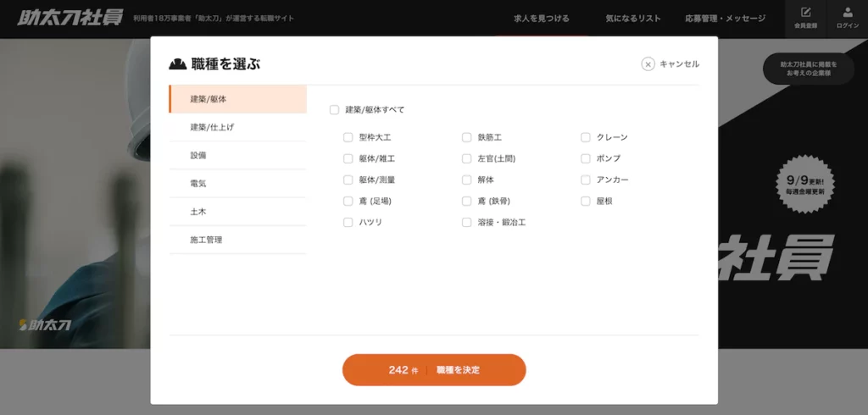The height and width of the screenshot is (415, 868).
Task: Switch to the 土木 category
Action: pyautogui.click(x=237, y=212)
